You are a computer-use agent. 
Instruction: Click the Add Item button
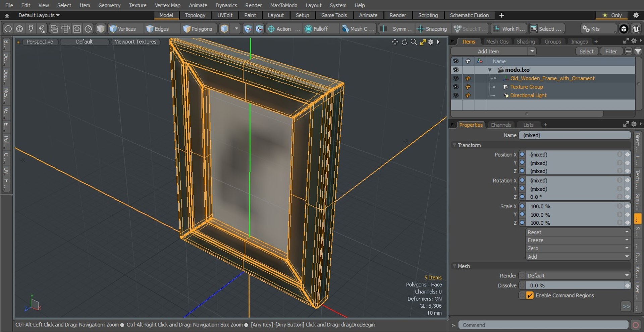[x=493, y=51]
